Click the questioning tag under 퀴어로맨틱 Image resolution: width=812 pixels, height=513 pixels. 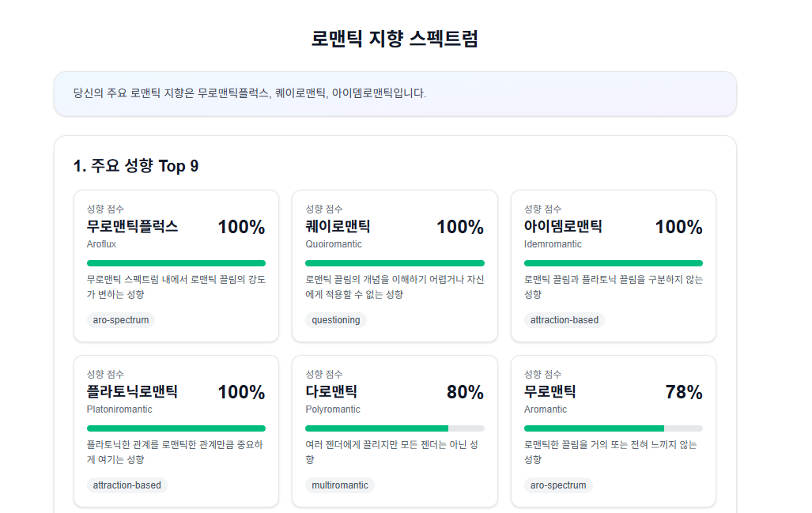click(x=335, y=320)
